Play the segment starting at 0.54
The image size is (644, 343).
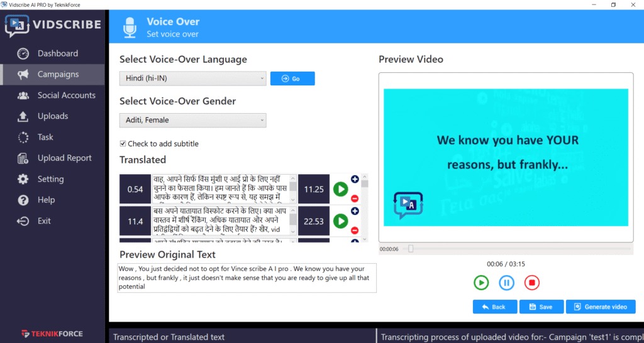pos(340,189)
